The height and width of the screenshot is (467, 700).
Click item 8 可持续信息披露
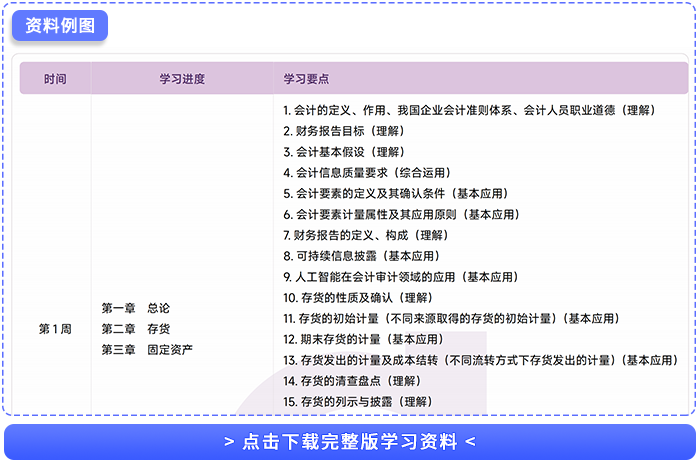click(362, 256)
